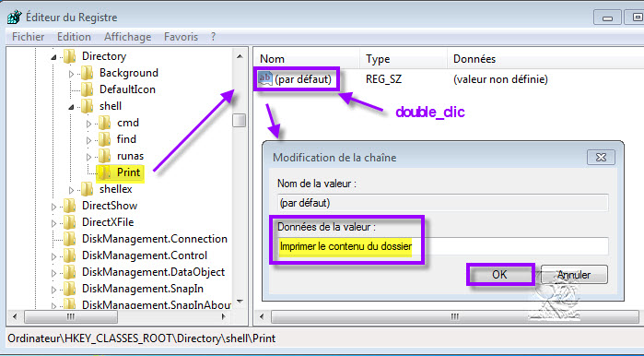Click the Données de la valeur text field
The image size is (644, 356).
pos(443,246)
